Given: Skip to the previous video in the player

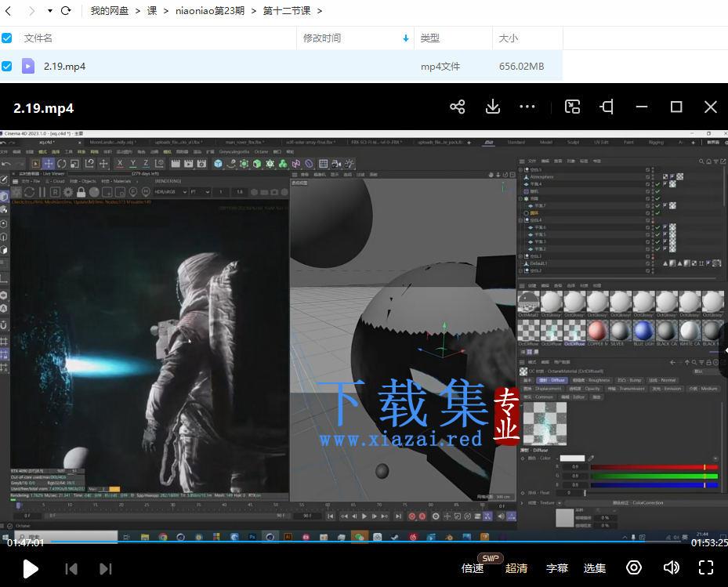Looking at the screenshot, I should pyautogui.click(x=71, y=569).
